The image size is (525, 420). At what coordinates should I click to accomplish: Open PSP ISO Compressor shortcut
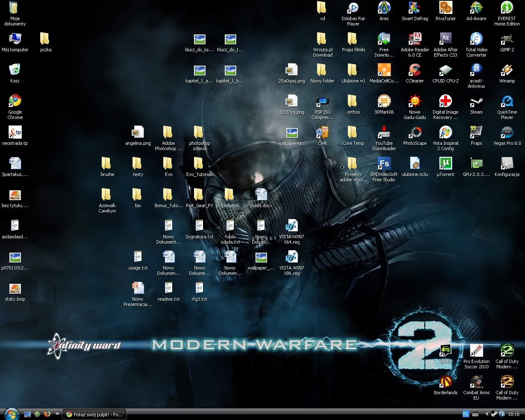pyautogui.click(x=322, y=107)
